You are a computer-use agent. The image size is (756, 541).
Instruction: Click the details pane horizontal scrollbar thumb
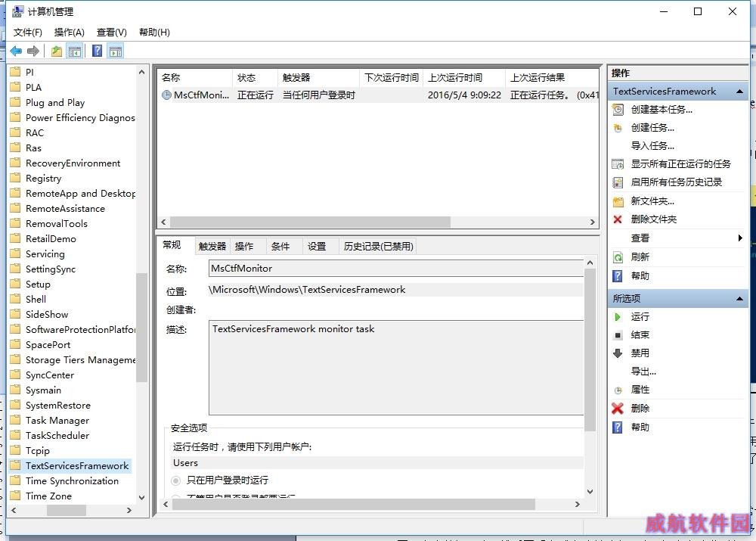click(354, 505)
